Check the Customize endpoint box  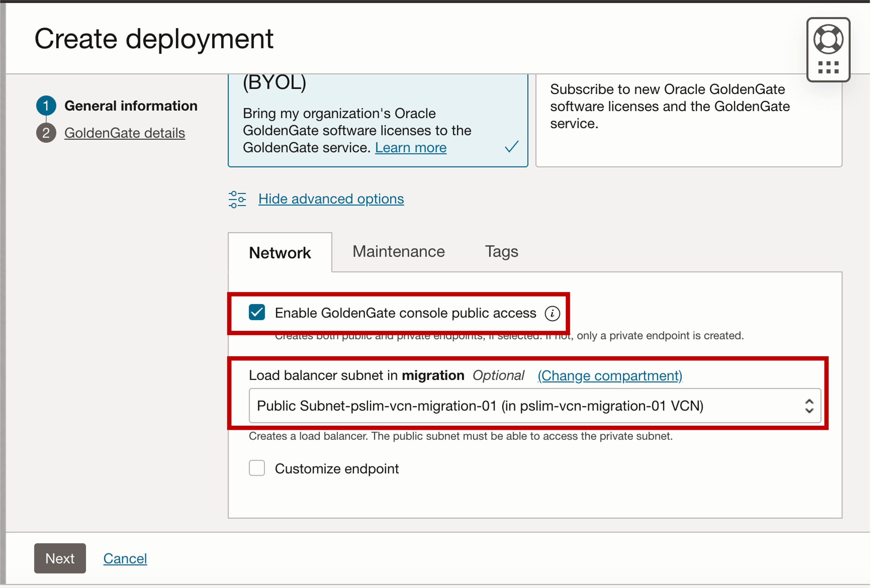coord(257,468)
